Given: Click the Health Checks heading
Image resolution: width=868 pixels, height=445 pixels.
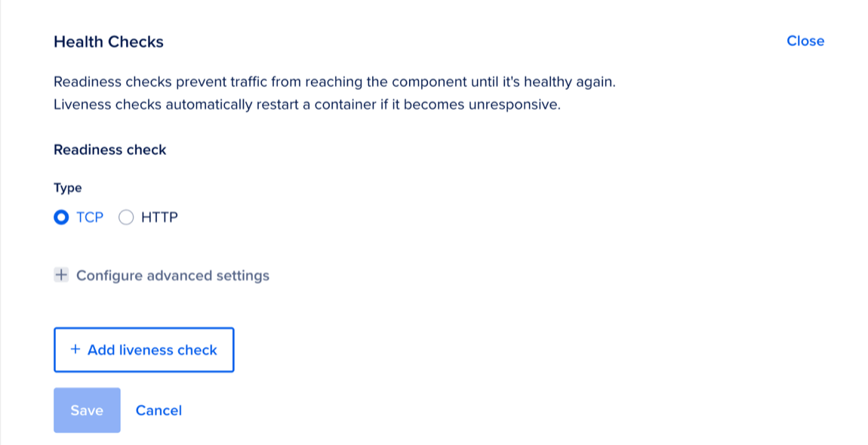Looking at the screenshot, I should pyautogui.click(x=109, y=42).
